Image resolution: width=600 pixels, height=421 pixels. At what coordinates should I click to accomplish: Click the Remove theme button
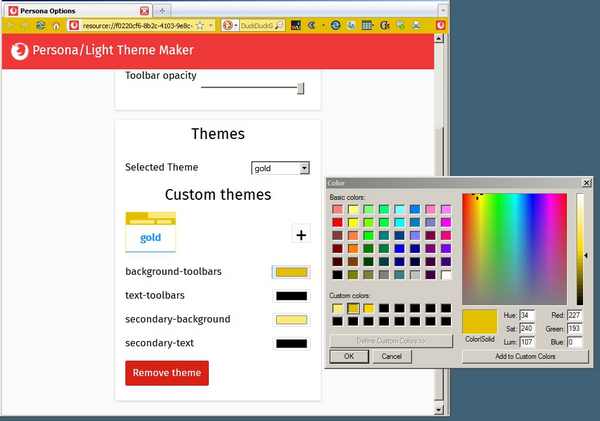tap(167, 373)
